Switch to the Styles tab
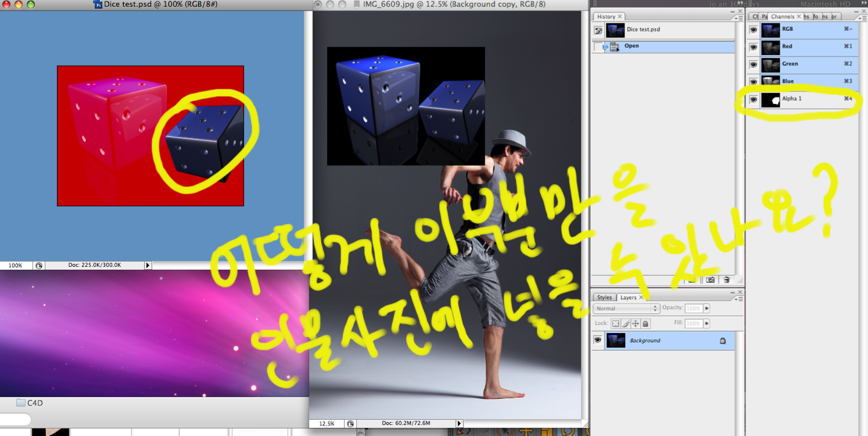The height and width of the screenshot is (436, 868). tap(604, 298)
